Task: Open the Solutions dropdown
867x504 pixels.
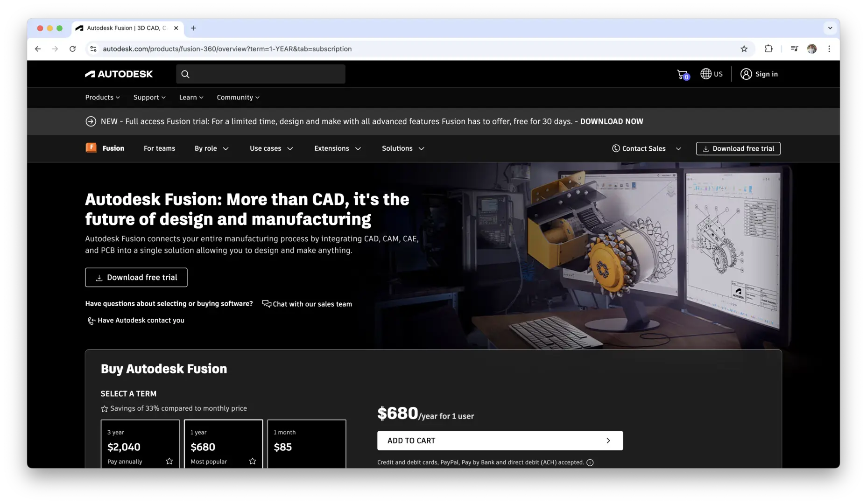Action: [403, 148]
